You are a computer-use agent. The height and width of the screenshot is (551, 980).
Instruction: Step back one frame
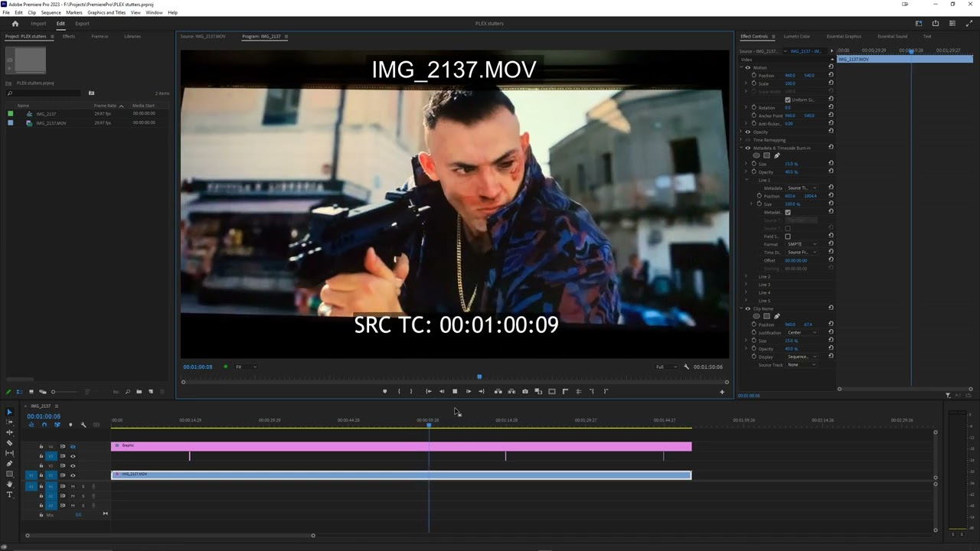(442, 391)
